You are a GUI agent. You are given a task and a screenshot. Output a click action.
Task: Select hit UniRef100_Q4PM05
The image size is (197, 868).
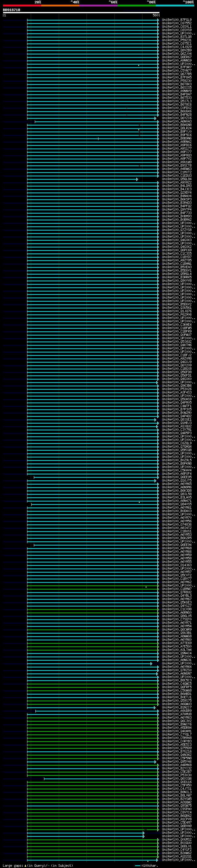click(x=176, y=403)
